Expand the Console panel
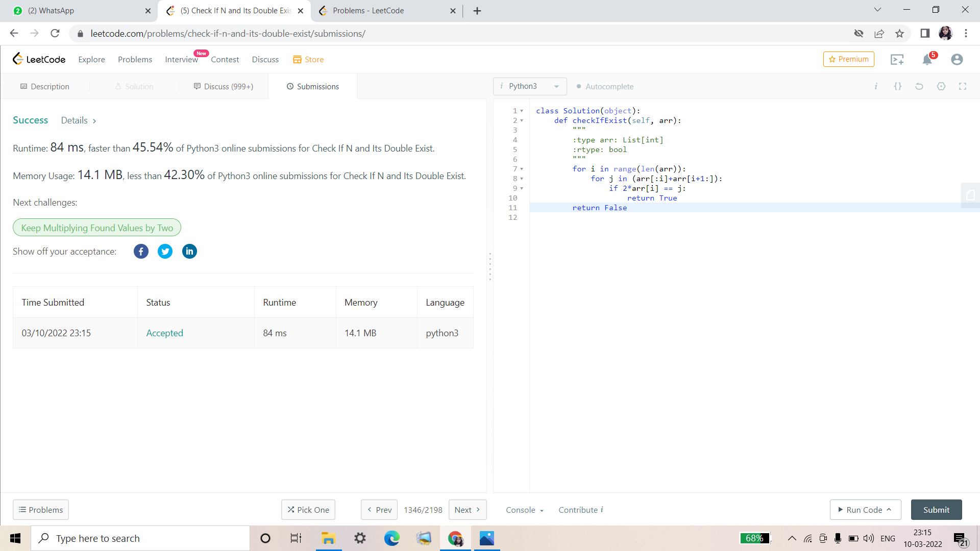The width and height of the screenshot is (980, 551). (525, 510)
